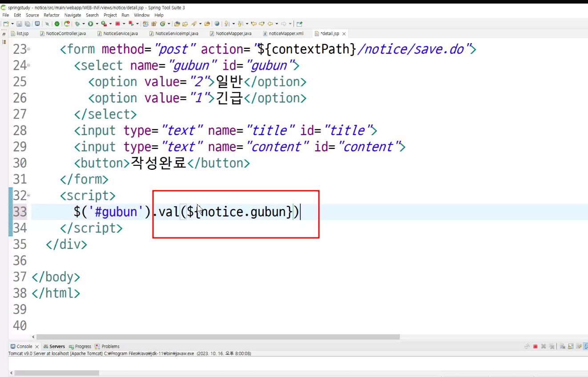588x377 pixels.
Task: Click the New file toolbar icon
Action: pyautogui.click(x=6, y=24)
